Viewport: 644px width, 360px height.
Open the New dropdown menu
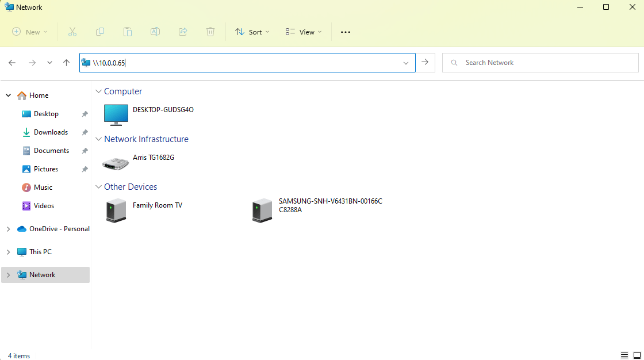point(30,32)
